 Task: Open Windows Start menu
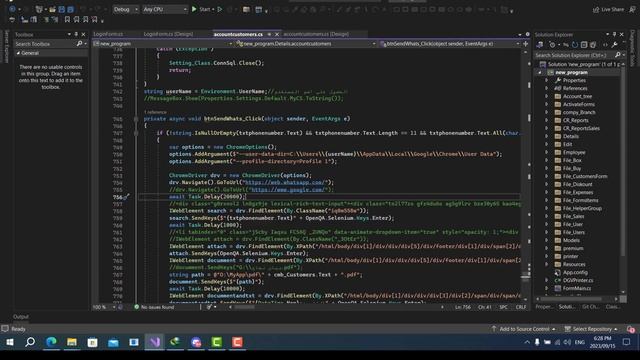tap(9, 342)
